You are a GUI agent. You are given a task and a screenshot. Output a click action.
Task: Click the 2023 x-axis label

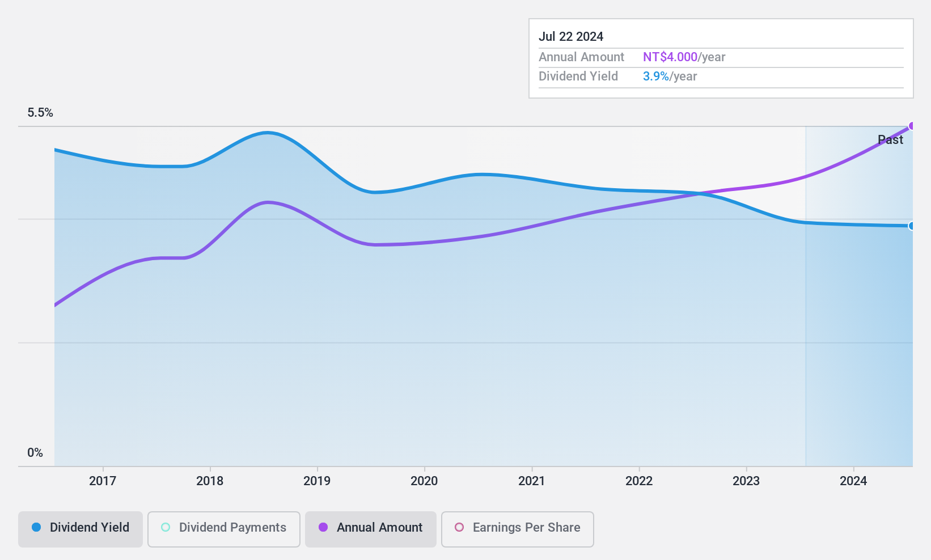tap(746, 481)
